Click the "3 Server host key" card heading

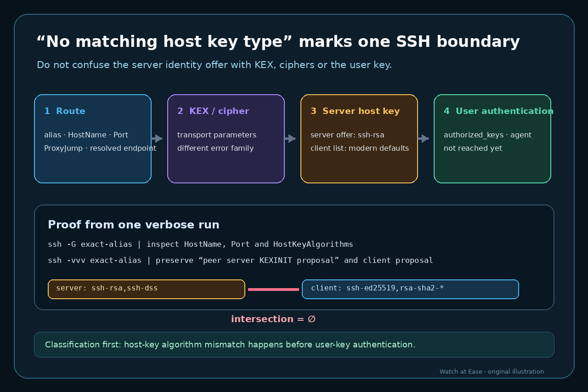tap(355, 111)
